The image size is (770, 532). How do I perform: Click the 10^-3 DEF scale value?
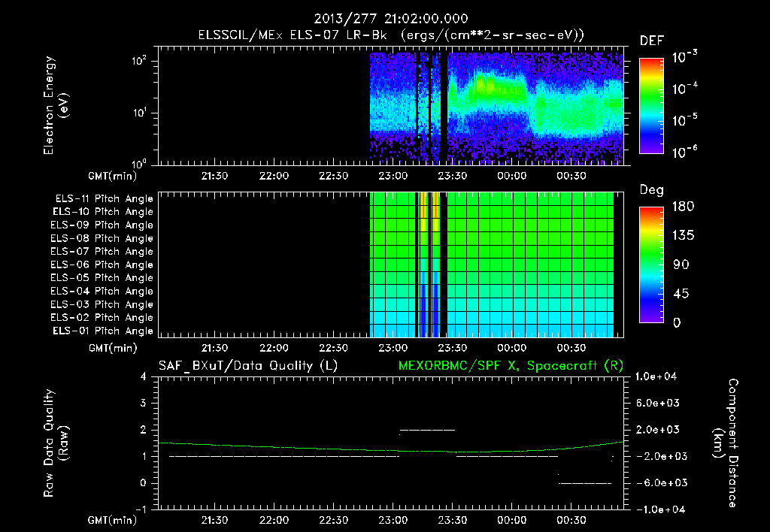pos(684,57)
